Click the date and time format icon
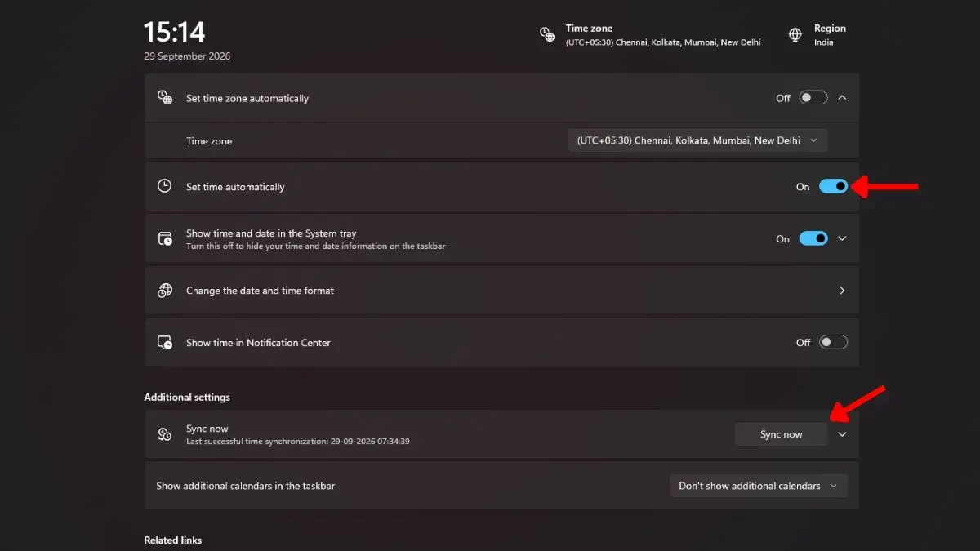This screenshot has width=980, height=551. 165,291
